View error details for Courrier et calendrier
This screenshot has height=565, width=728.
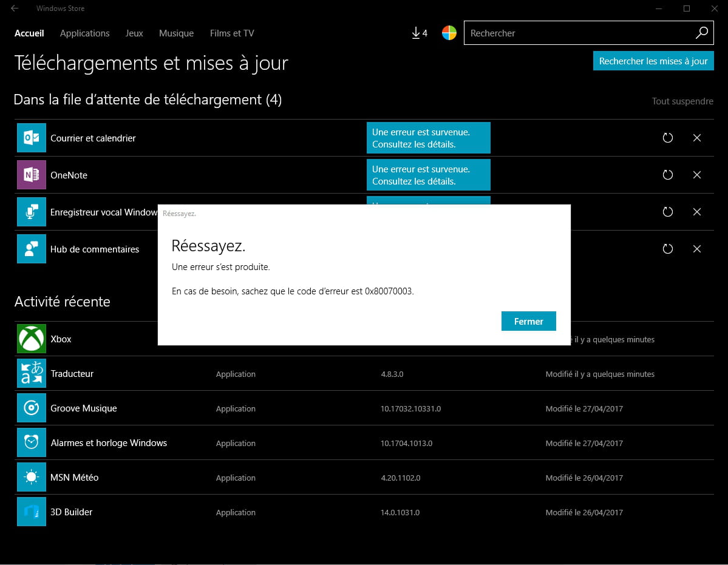pos(428,138)
